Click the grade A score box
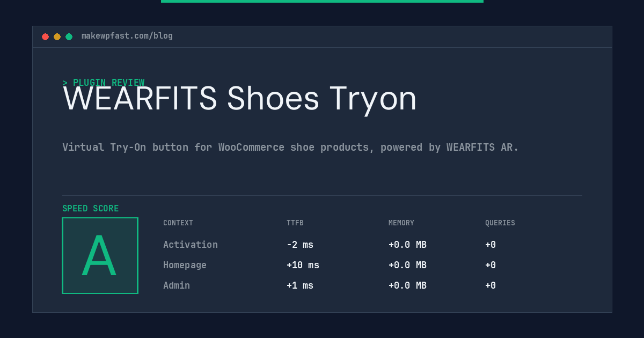 pyautogui.click(x=100, y=255)
